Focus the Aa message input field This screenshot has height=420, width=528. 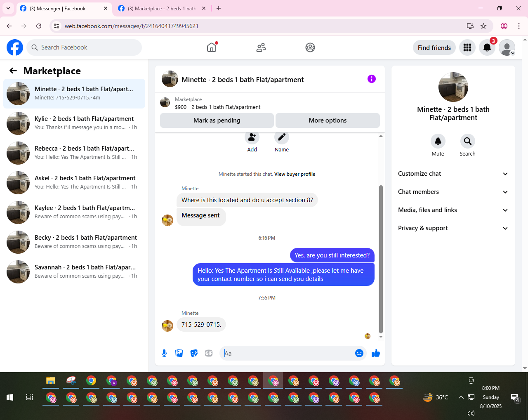click(x=289, y=353)
